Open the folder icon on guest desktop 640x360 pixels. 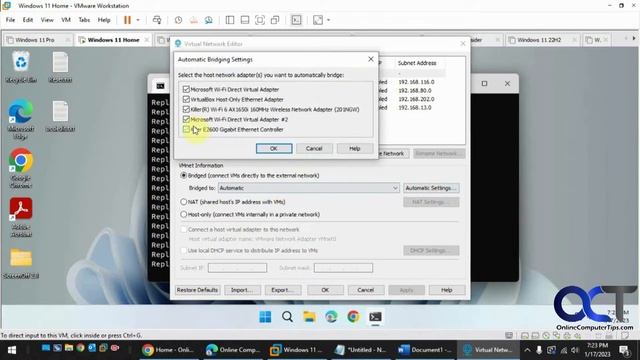click(x=21, y=263)
